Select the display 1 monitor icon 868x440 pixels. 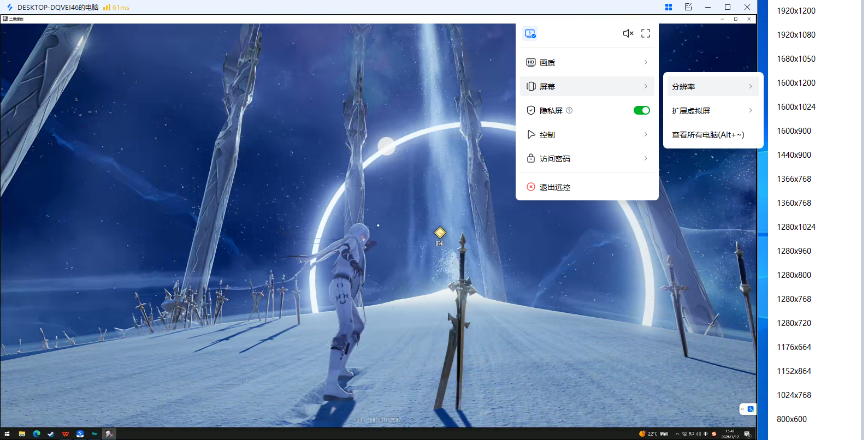[x=530, y=33]
